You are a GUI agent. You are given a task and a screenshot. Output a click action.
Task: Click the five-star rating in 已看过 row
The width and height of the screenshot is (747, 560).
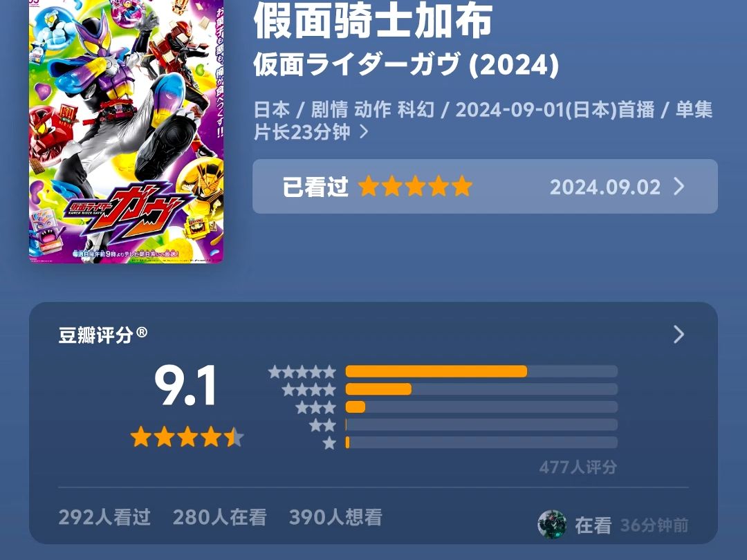click(415, 186)
